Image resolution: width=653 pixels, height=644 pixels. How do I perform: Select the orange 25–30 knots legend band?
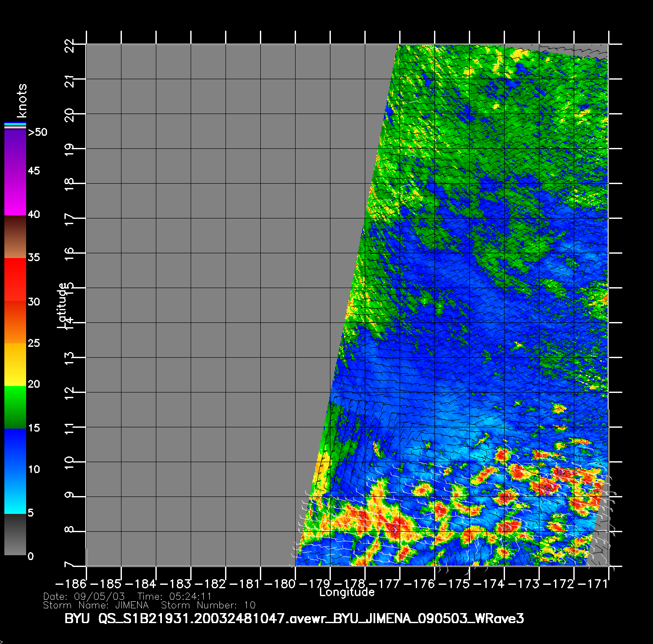click(x=15, y=322)
